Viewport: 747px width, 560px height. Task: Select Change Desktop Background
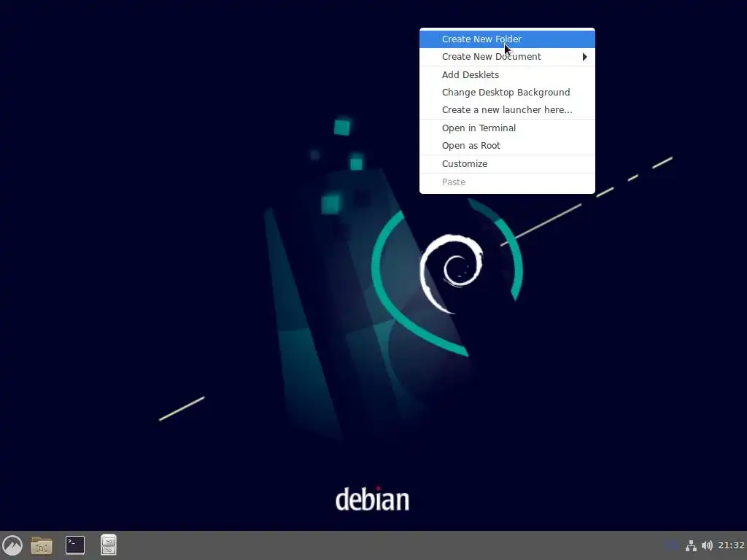pos(507,93)
